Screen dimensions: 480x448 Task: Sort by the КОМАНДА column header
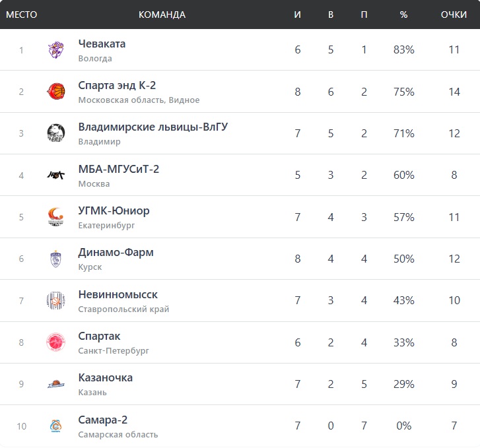(x=162, y=15)
